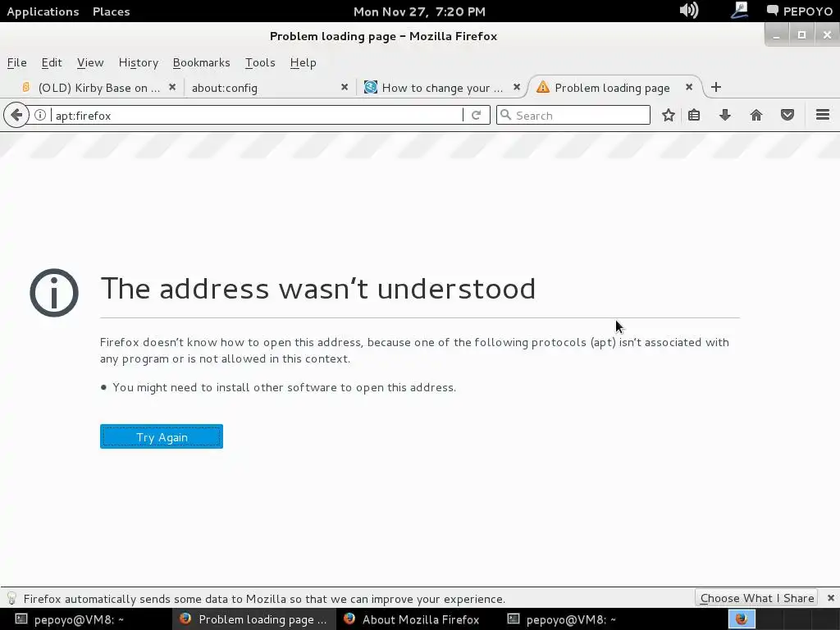Maximize the Firefox window

pos(802,35)
